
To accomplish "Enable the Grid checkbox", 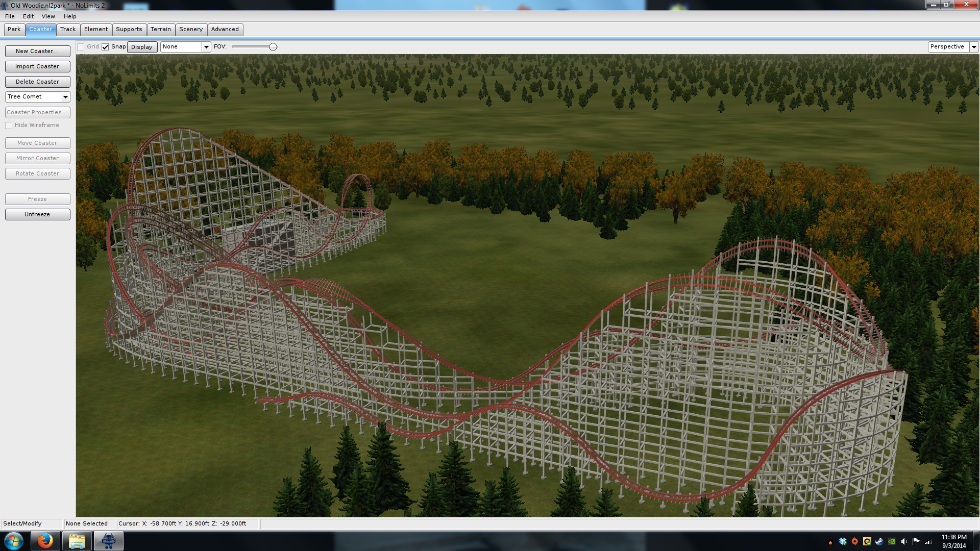I will (81, 47).
